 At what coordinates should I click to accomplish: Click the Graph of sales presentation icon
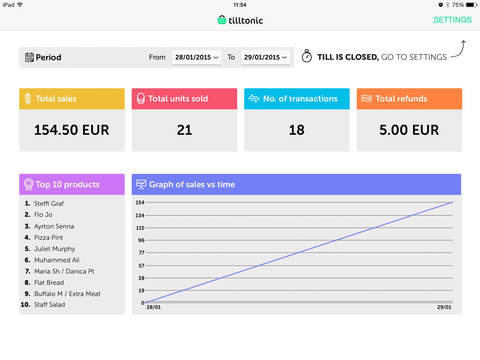[x=141, y=184]
